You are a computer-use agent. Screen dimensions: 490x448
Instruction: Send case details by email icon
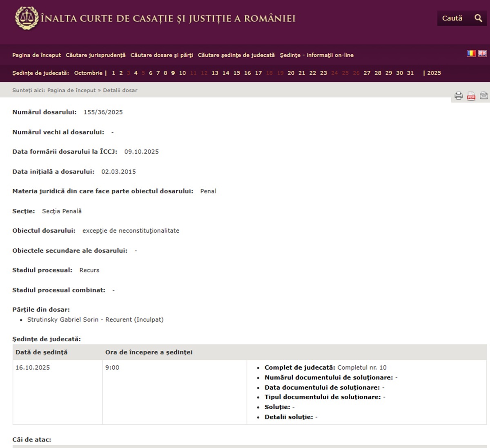(x=484, y=95)
